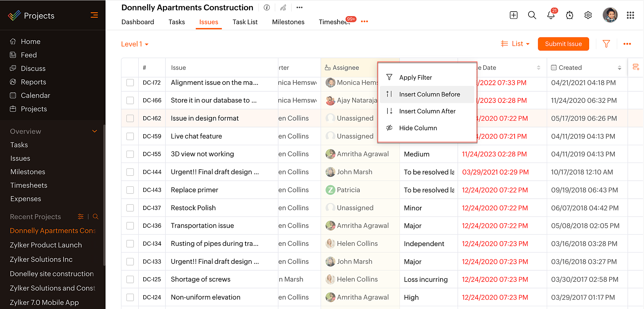Viewport: 644px width, 309px height.
Task: Open issue 'Shortage of screws'
Action: coord(201,279)
